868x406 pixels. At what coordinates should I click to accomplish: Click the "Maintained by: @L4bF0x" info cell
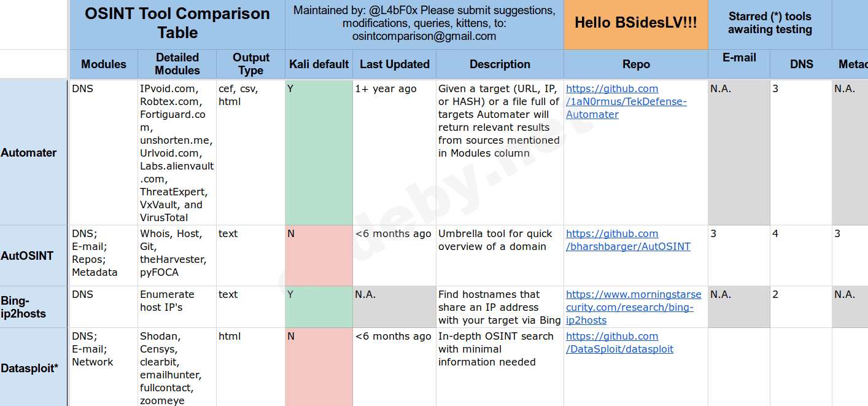424,23
